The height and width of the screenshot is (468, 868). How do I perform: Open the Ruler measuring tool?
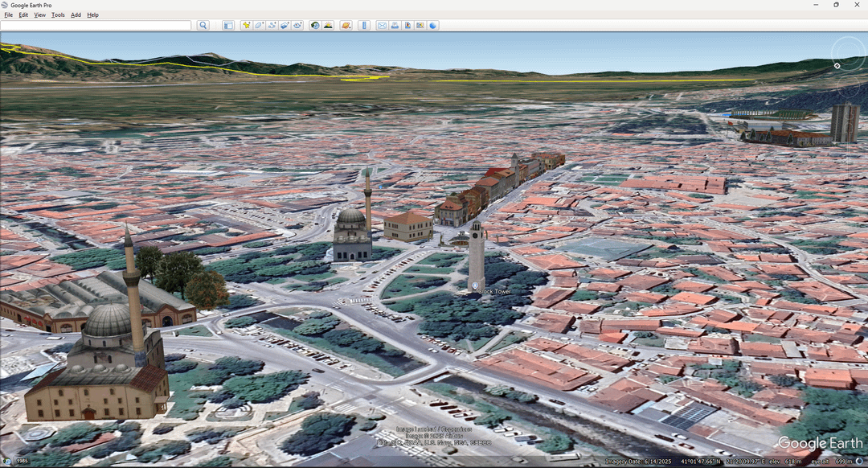coord(364,26)
